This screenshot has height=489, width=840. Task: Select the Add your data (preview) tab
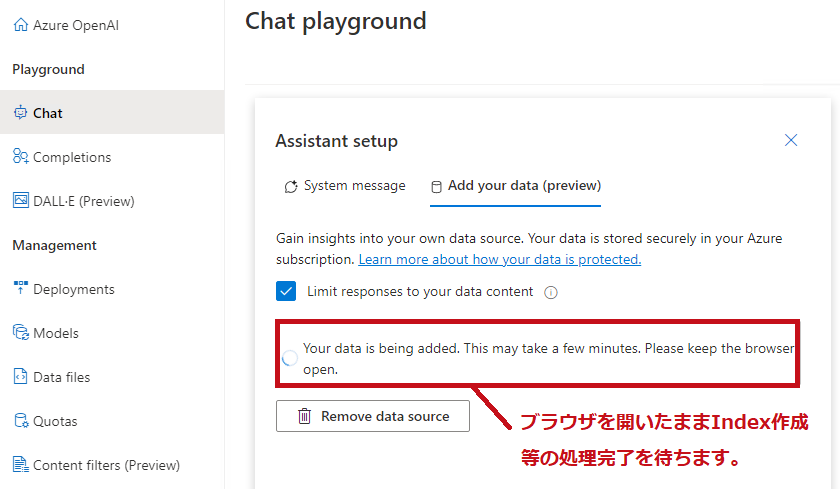coord(515,186)
